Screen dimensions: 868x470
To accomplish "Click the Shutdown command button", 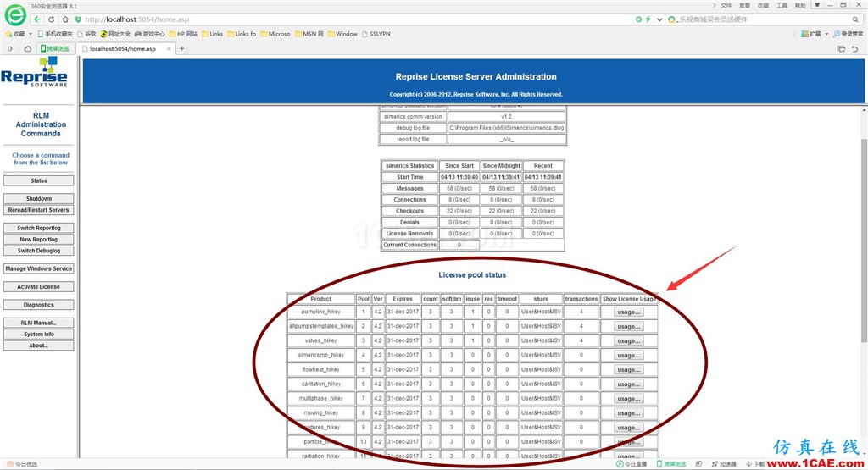I will click(39, 198).
